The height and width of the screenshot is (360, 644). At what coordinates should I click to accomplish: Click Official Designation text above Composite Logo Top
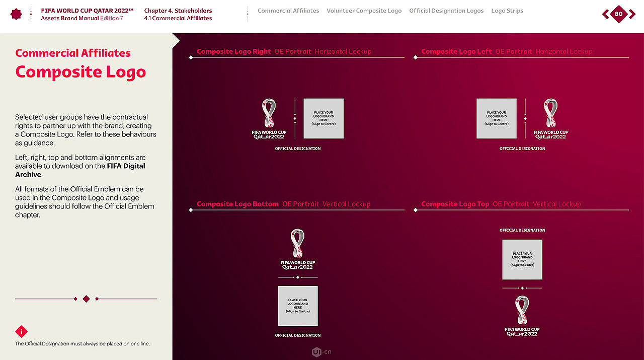pyautogui.click(x=522, y=230)
